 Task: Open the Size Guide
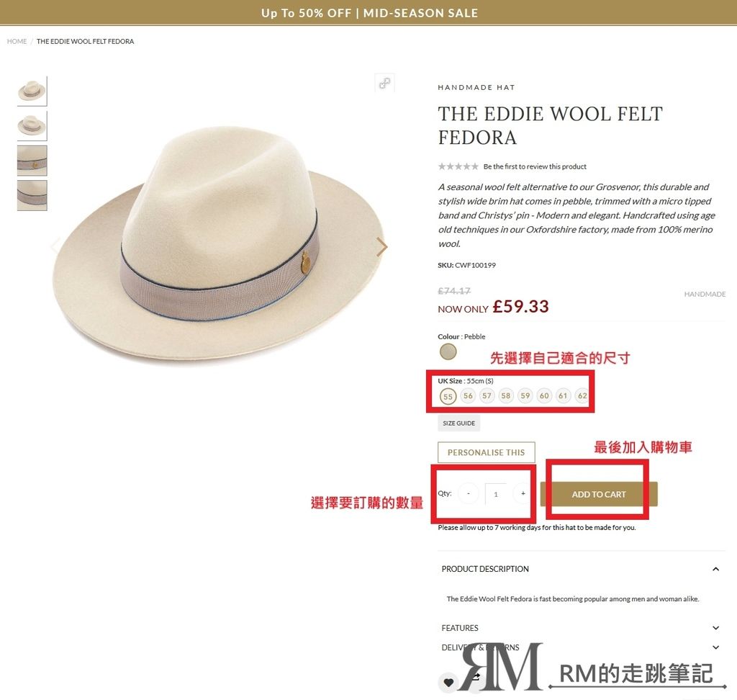point(458,423)
